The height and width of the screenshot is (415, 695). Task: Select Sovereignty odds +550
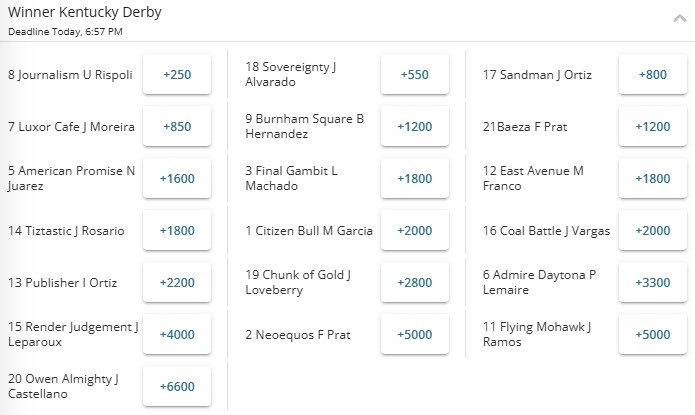[x=414, y=75]
